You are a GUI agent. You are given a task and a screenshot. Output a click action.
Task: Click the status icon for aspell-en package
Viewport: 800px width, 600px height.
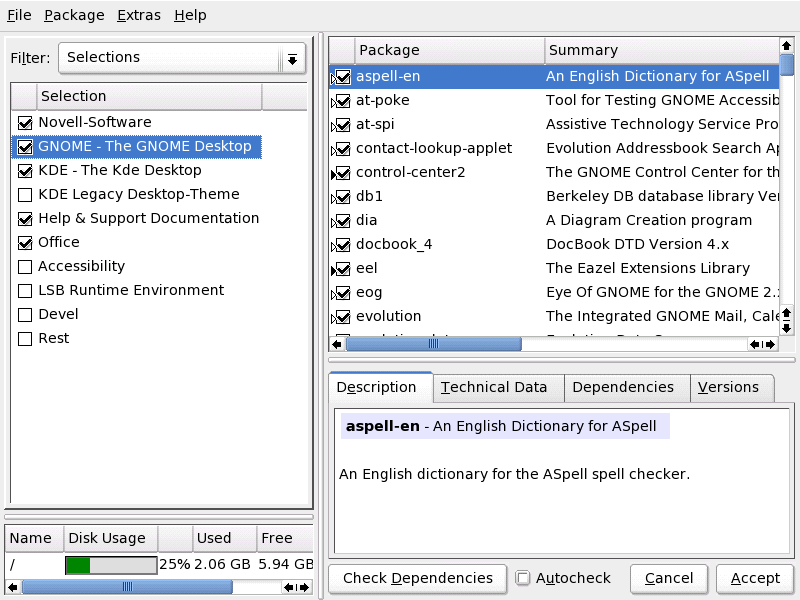(x=342, y=76)
